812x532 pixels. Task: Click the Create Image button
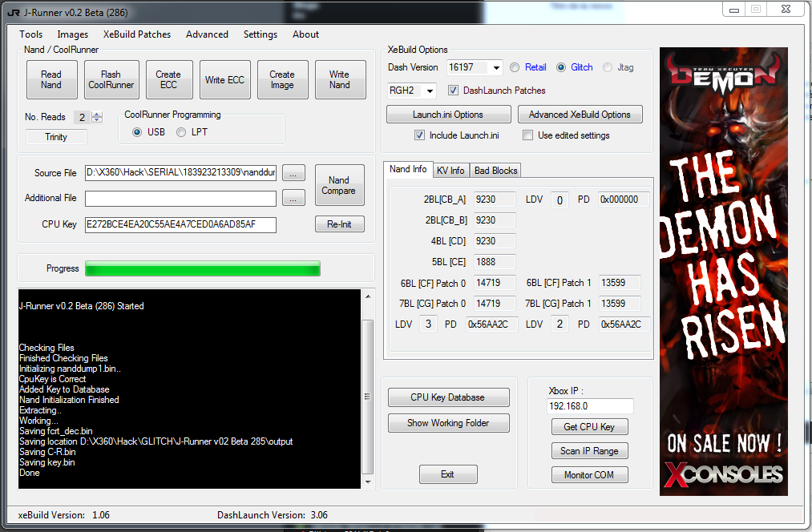[x=282, y=80]
